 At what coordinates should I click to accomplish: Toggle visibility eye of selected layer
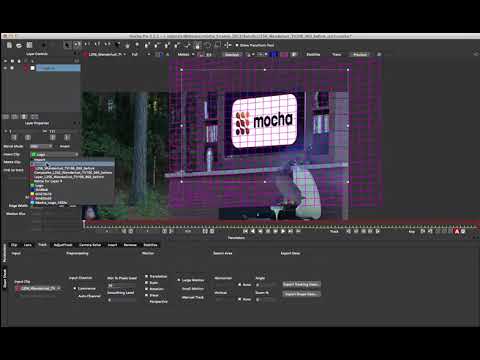pos(5,68)
